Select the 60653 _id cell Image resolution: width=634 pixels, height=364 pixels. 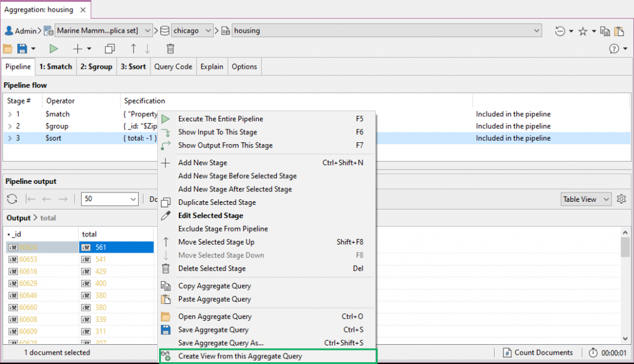point(42,259)
